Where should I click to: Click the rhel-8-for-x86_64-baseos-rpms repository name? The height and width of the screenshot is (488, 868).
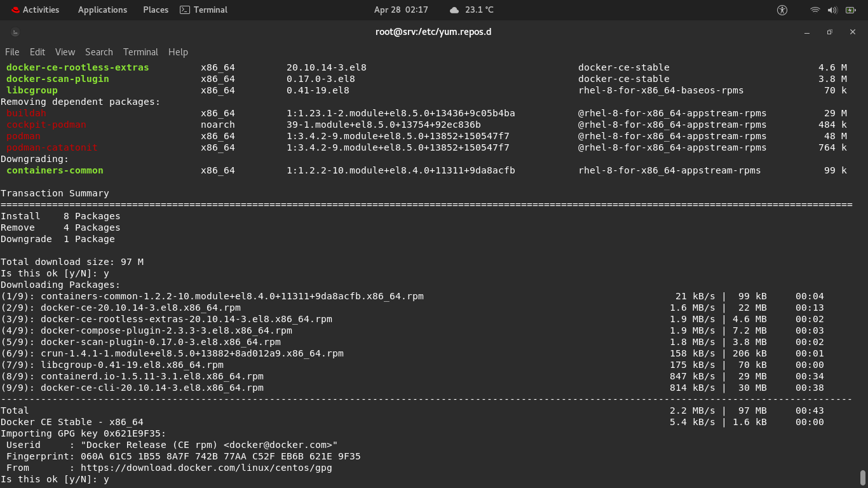[661, 90]
